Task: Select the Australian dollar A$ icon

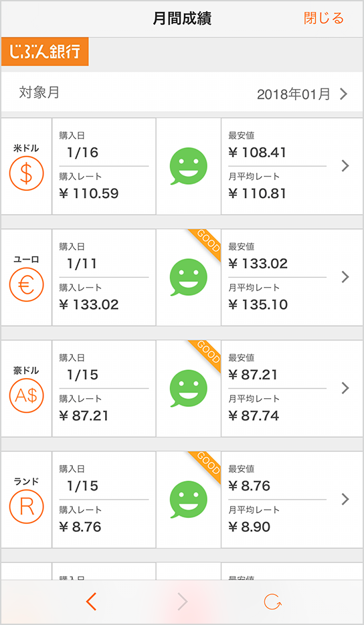Action: click(26, 395)
